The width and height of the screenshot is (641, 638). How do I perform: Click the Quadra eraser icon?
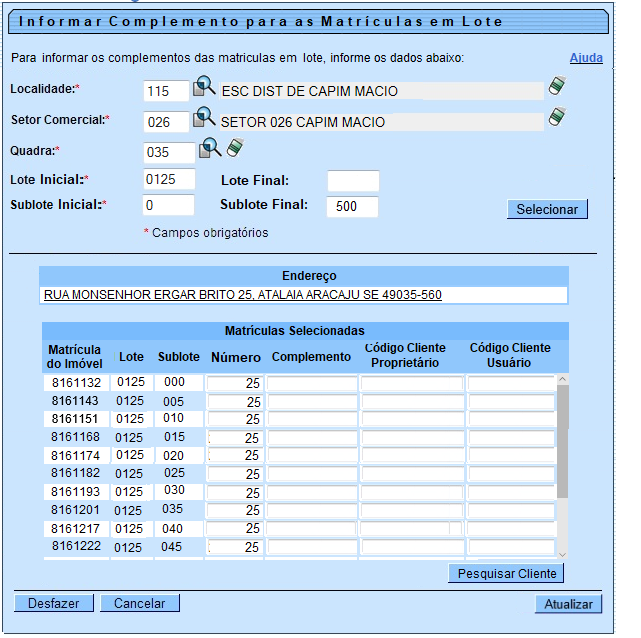tap(235, 149)
